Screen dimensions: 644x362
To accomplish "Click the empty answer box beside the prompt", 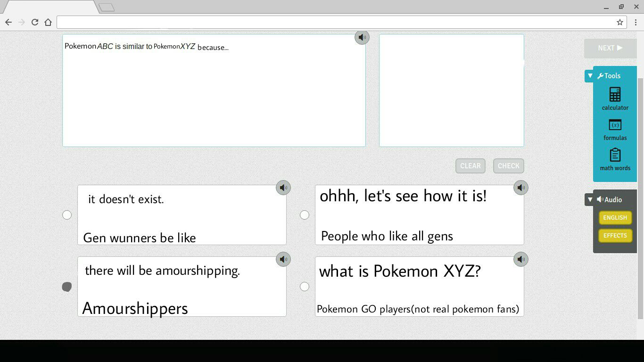I will click(x=452, y=90).
